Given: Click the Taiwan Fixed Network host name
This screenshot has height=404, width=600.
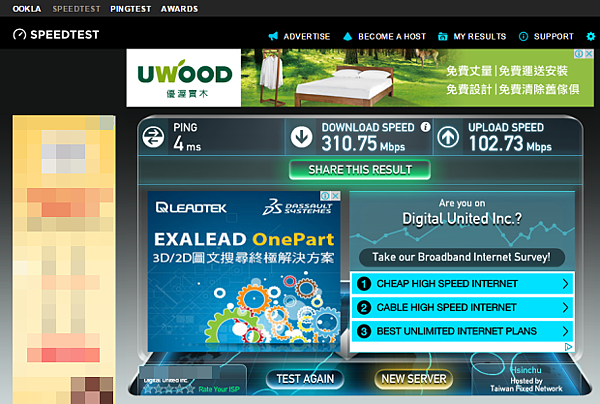Looking at the screenshot, I should pyautogui.click(x=526, y=389).
